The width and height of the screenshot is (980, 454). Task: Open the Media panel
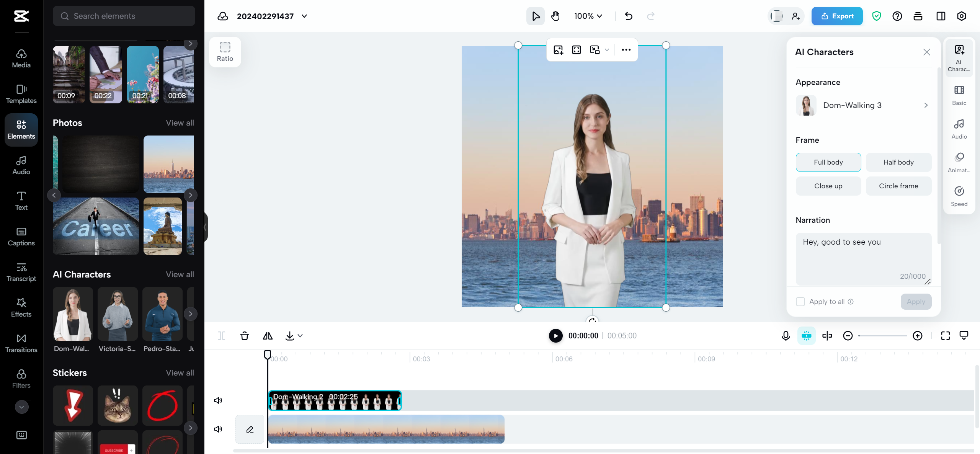click(21, 58)
